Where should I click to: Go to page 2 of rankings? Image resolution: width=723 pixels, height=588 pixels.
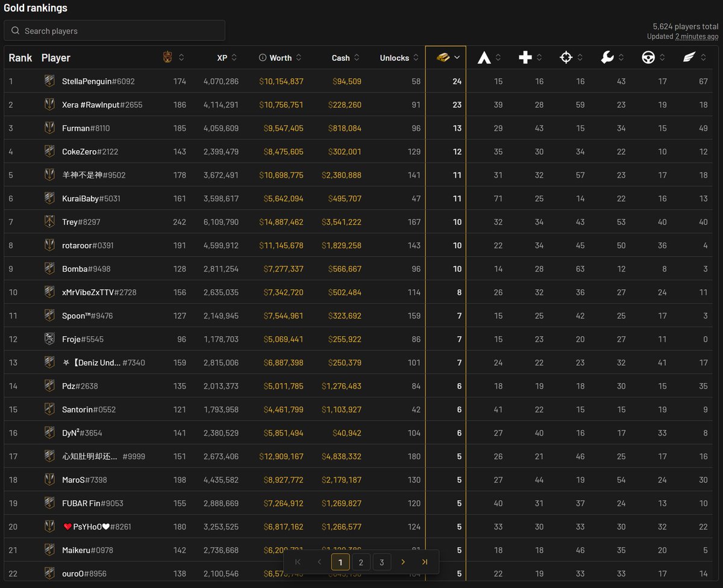point(361,562)
